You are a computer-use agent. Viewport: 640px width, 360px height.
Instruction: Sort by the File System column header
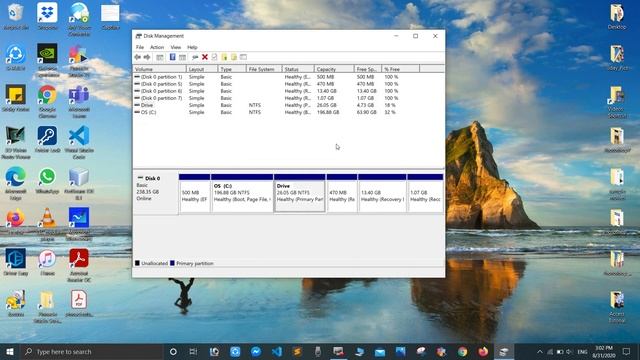pyautogui.click(x=264, y=69)
